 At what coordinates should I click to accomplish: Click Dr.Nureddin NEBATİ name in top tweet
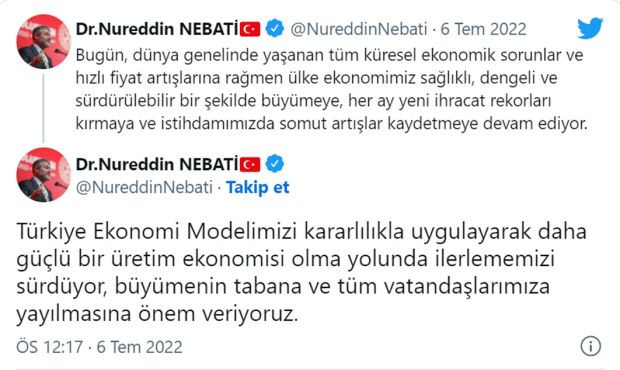pos(157,29)
